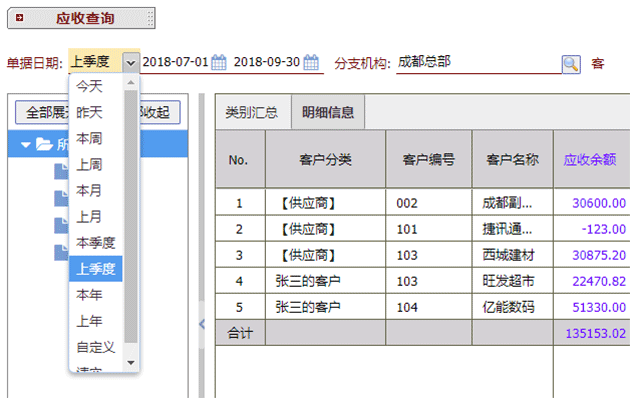Pick 本月 from the date options
The image size is (630, 398).
click(96, 190)
